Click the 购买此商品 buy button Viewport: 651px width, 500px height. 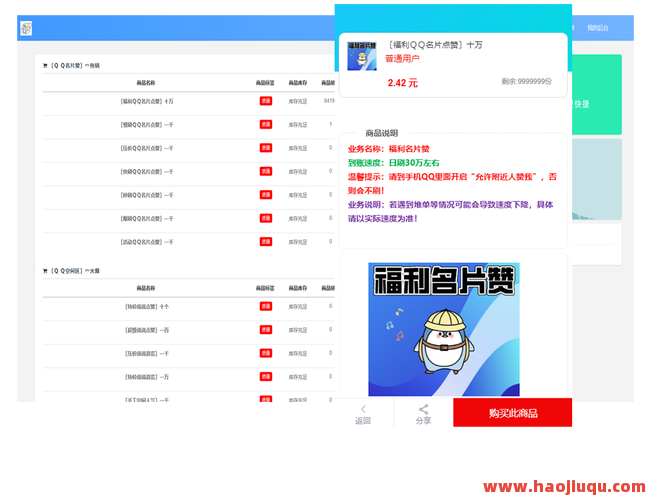(x=512, y=413)
